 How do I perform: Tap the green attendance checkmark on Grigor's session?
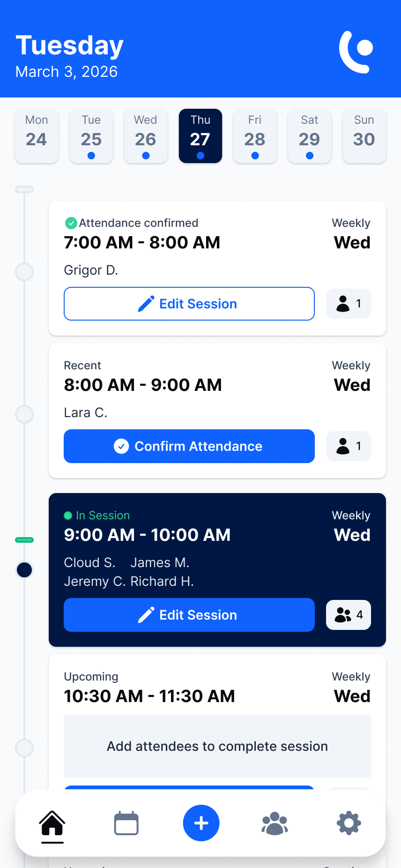pos(71,223)
